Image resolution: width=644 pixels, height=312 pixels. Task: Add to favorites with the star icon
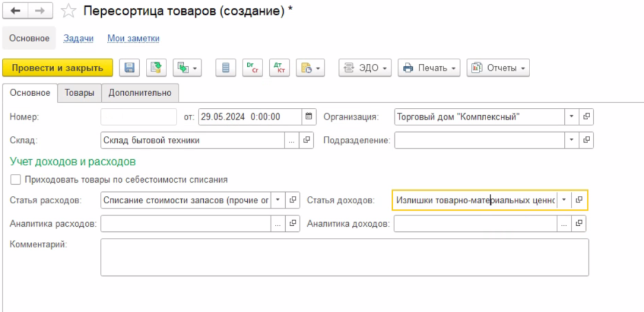click(x=68, y=11)
